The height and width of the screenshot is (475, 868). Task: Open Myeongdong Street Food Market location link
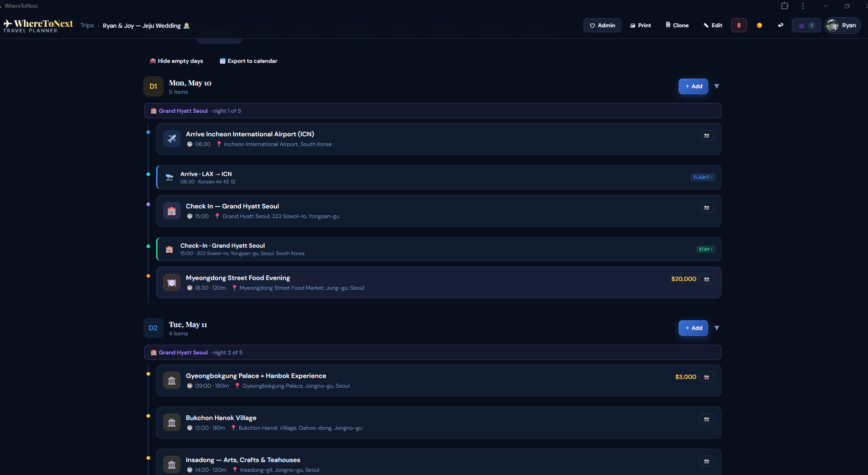(x=302, y=288)
